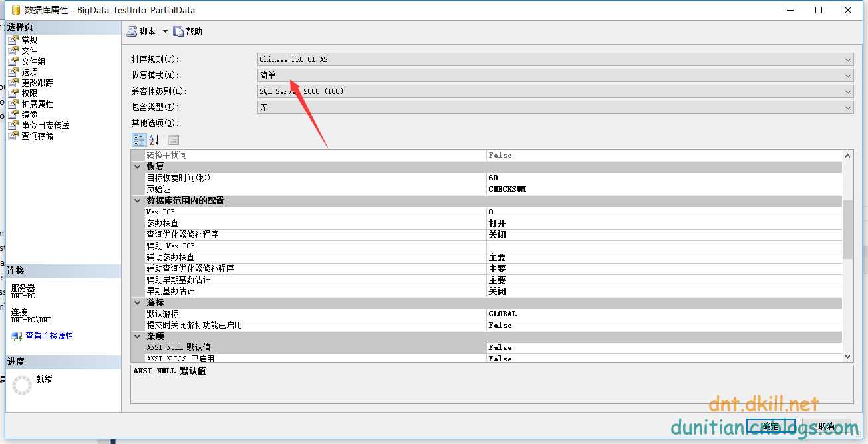Select the 提交时关闭游标功能已启用 row

coord(494,325)
